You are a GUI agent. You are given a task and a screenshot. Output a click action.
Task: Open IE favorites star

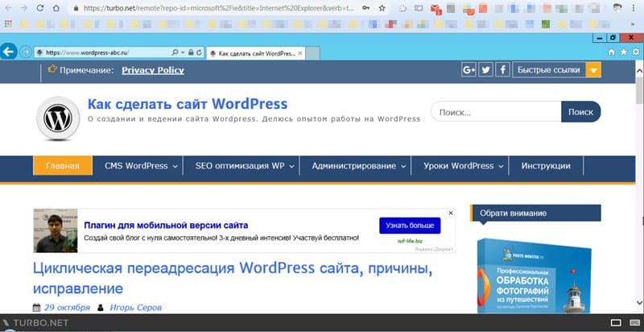(x=623, y=52)
